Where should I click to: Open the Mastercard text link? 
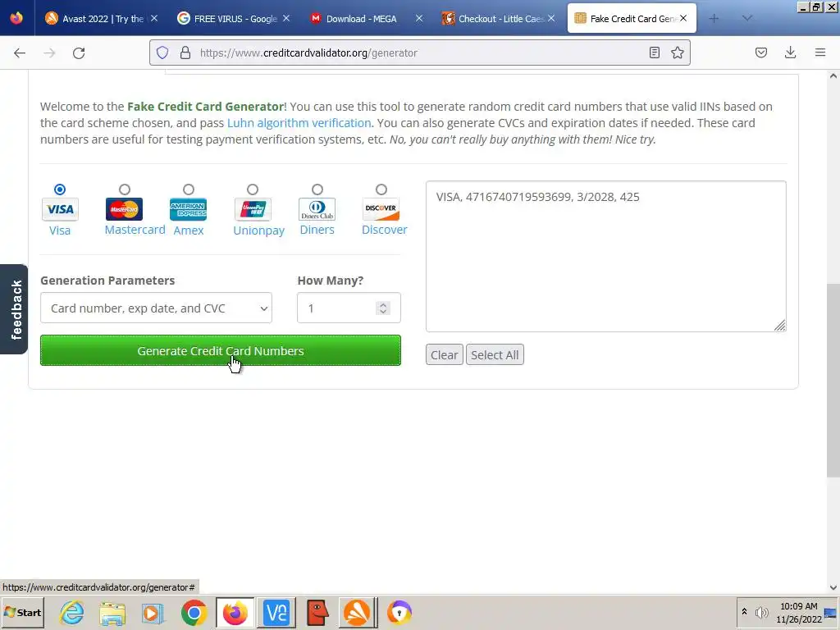click(x=135, y=230)
